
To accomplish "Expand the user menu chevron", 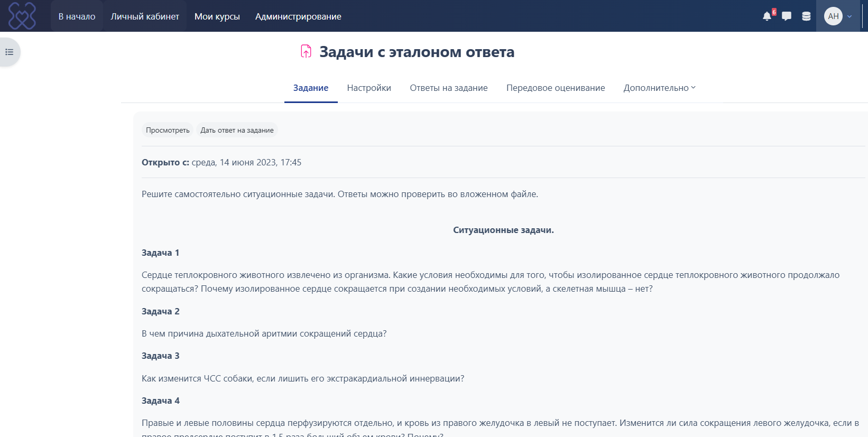I will (849, 16).
